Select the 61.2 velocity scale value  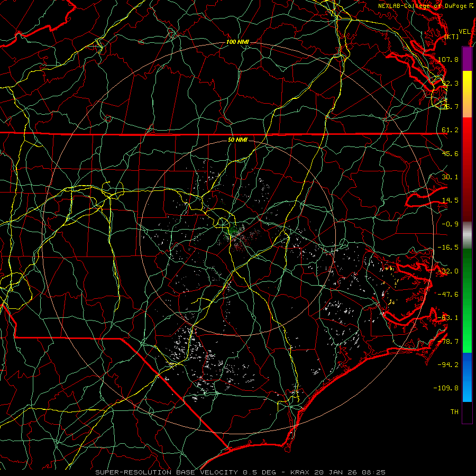point(450,130)
